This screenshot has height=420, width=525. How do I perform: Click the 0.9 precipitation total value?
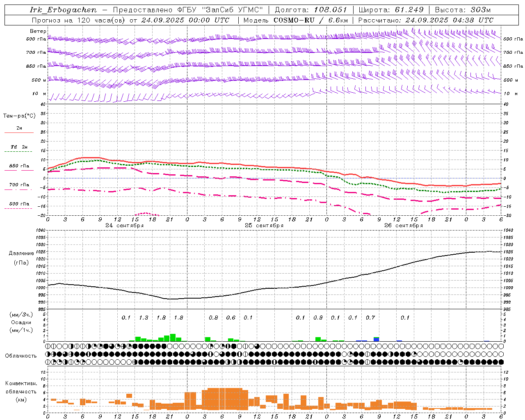[x=318, y=318]
